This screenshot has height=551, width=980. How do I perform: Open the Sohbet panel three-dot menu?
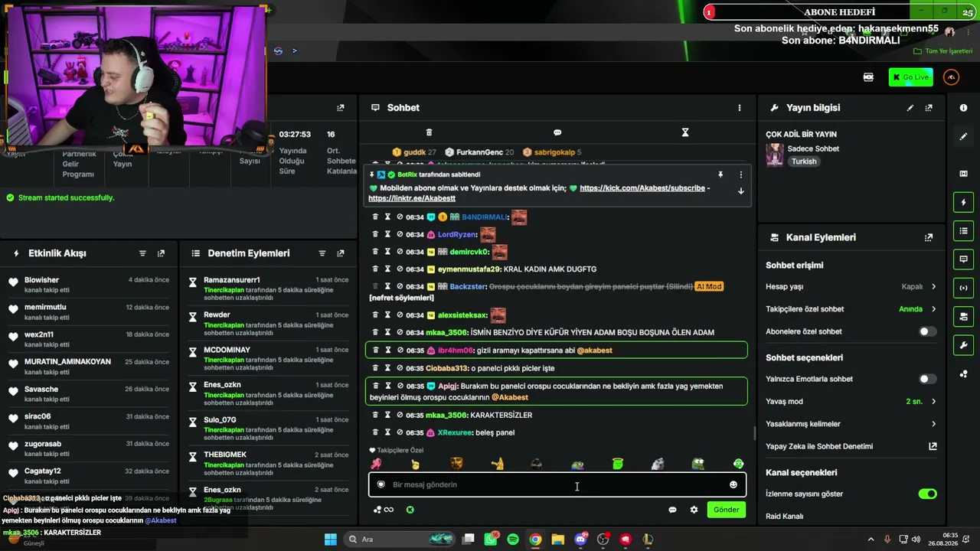740,108
